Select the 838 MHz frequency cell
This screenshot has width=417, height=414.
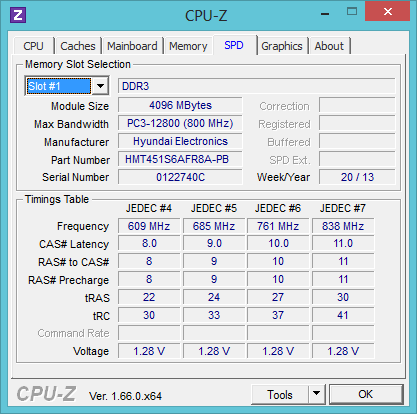(x=343, y=226)
